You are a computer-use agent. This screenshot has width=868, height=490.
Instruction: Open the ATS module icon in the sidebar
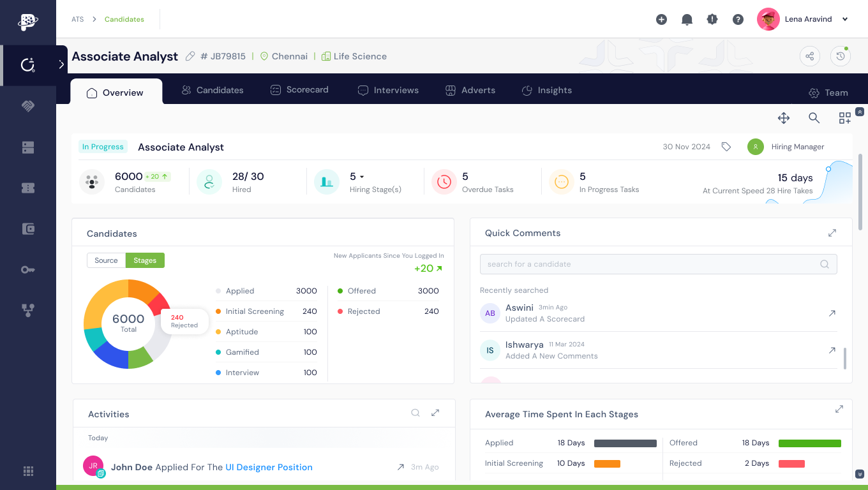coord(28,65)
